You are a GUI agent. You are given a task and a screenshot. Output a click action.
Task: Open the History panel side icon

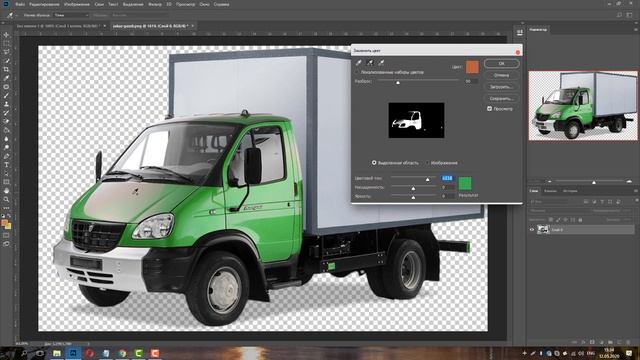click(x=520, y=32)
